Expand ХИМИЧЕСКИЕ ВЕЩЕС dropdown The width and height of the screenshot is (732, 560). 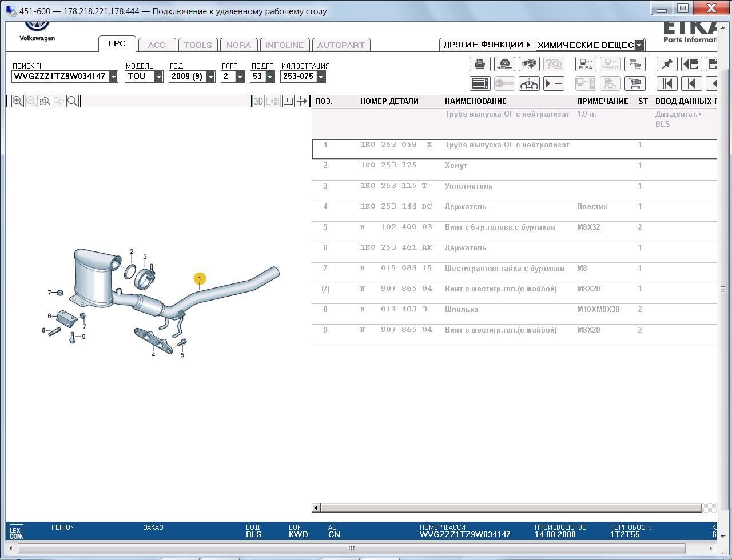[639, 45]
